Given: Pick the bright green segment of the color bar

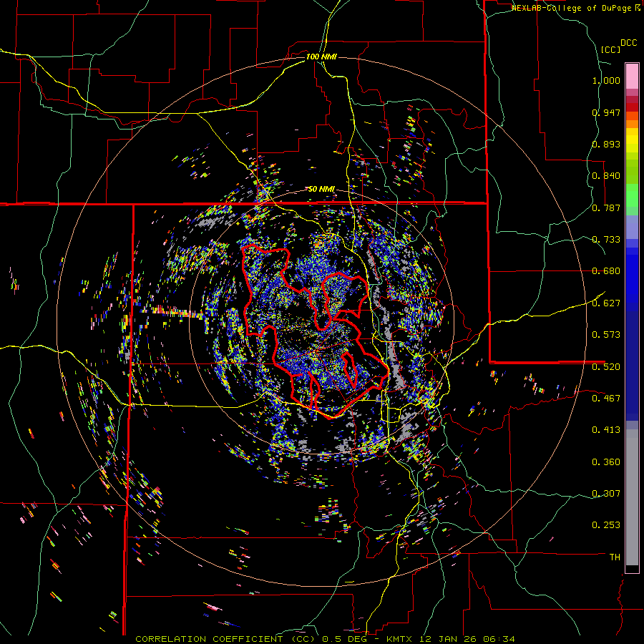Looking at the screenshot, I should pos(632,195).
